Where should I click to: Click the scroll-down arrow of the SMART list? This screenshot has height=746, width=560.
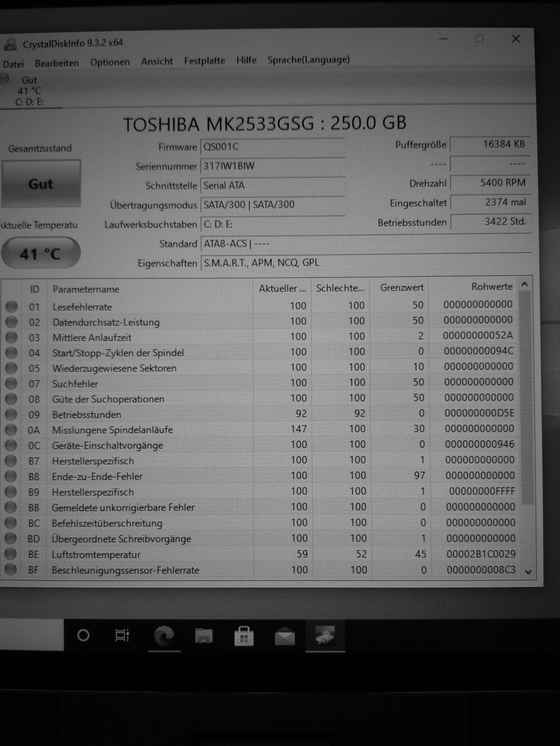[528, 572]
